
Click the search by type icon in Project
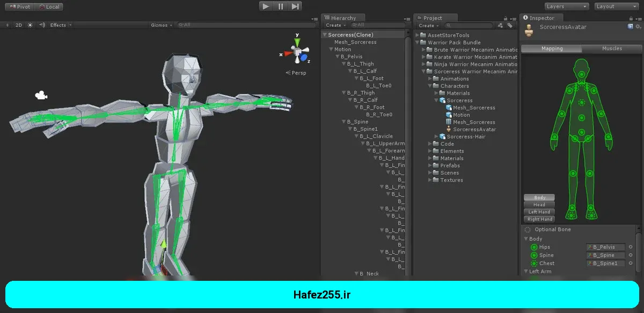[500, 25]
